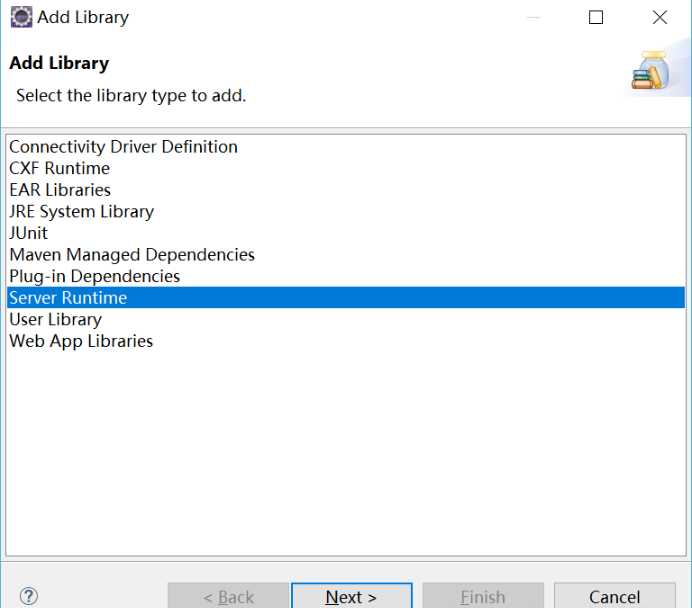Image resolution: width=692 pixels, height=608 pixels.
Task: Close the Add Library dialog
Action: tap(660, 18)
